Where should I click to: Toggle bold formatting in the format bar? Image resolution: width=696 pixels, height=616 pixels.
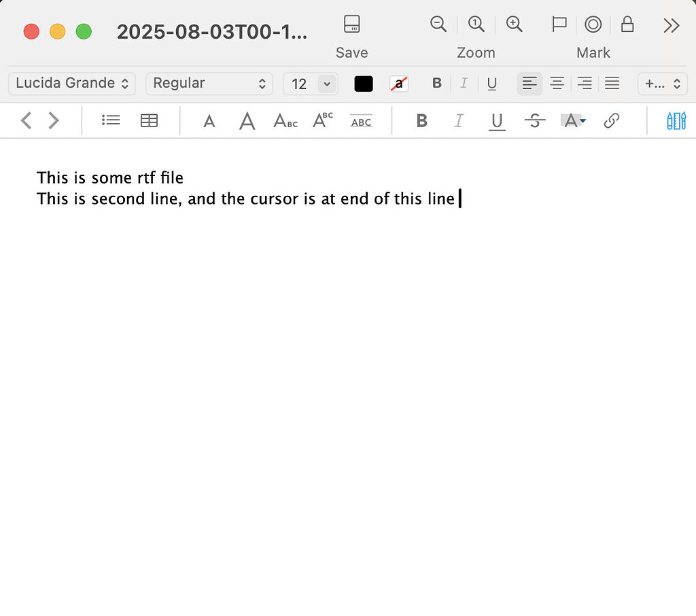coord(436,83)
